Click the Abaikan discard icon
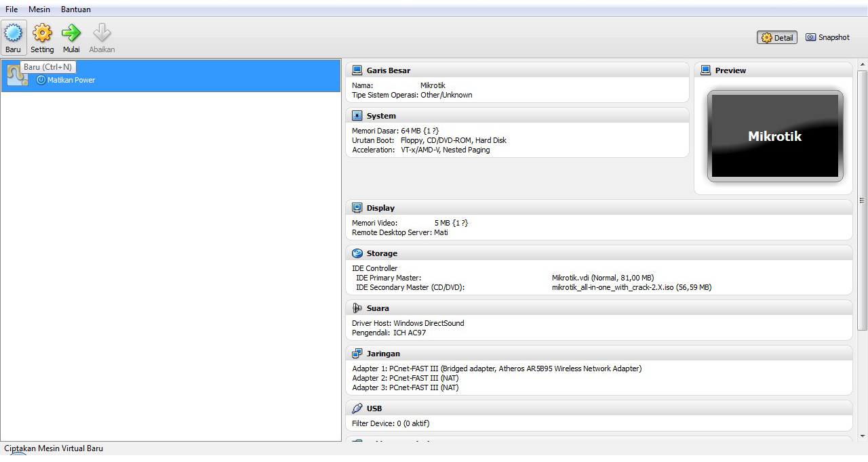Screen dimensions: 868x462 (102, 33)
